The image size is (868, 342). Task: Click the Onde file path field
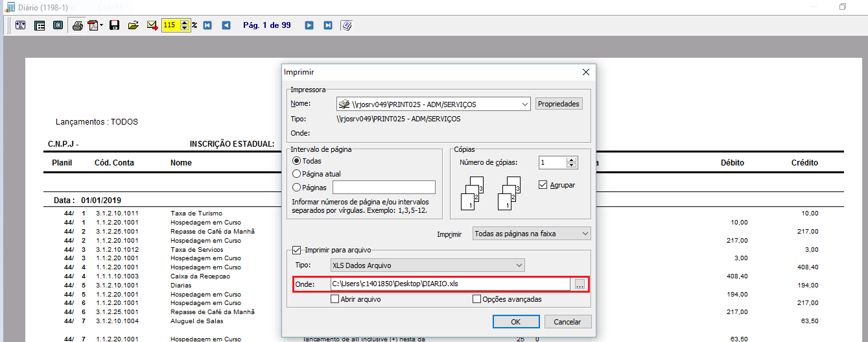451,284
